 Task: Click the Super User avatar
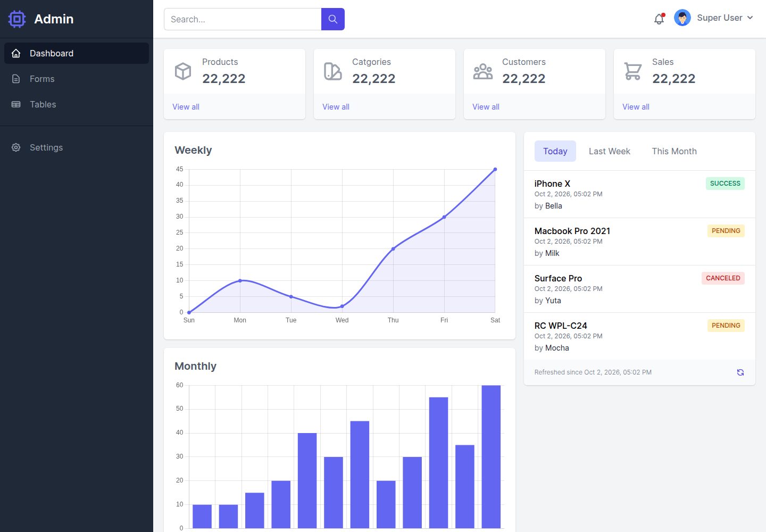682,18
